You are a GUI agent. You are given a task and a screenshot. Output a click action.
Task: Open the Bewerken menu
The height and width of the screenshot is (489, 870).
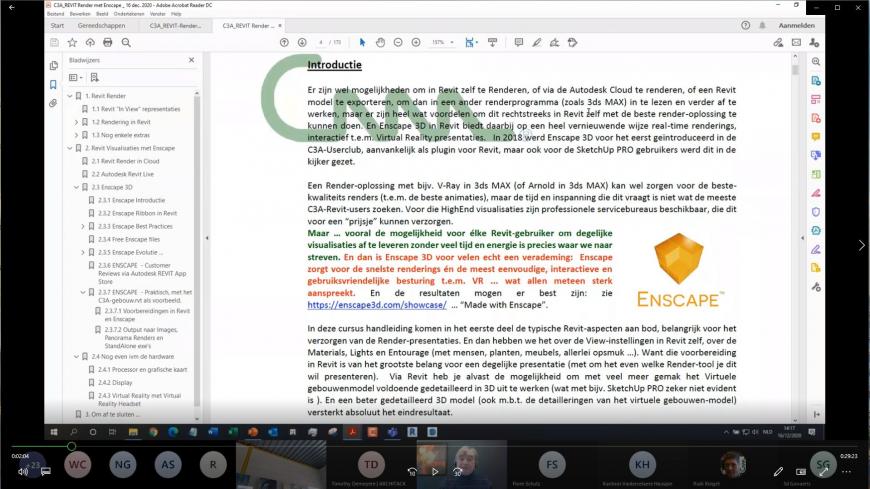(x=80, y=14)
